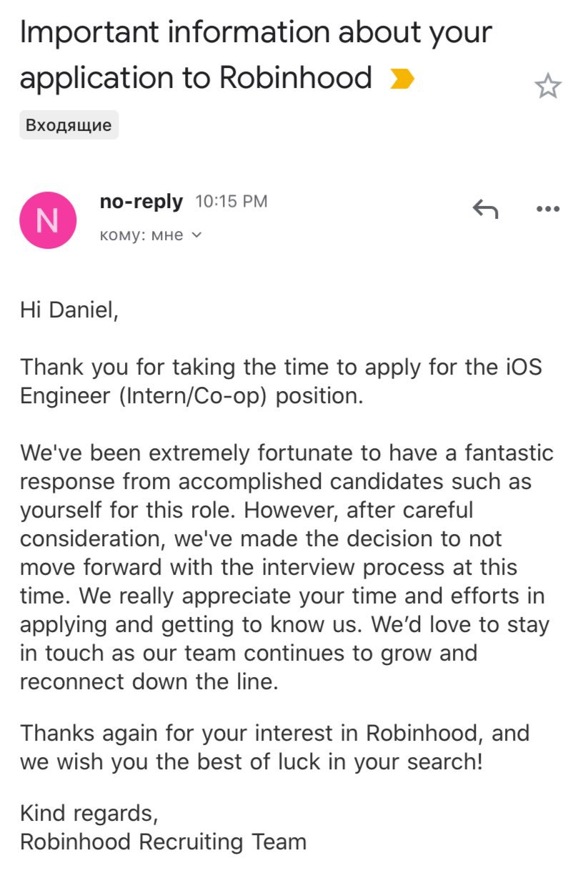
Task: Select the no-reply sender name
Action: [141, 202]
